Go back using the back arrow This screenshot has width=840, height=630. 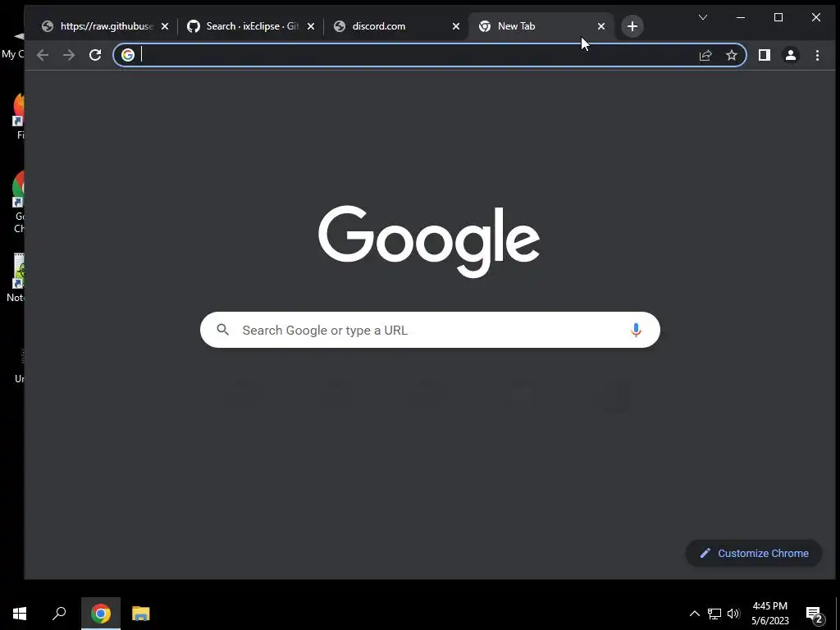coord(43,55)
